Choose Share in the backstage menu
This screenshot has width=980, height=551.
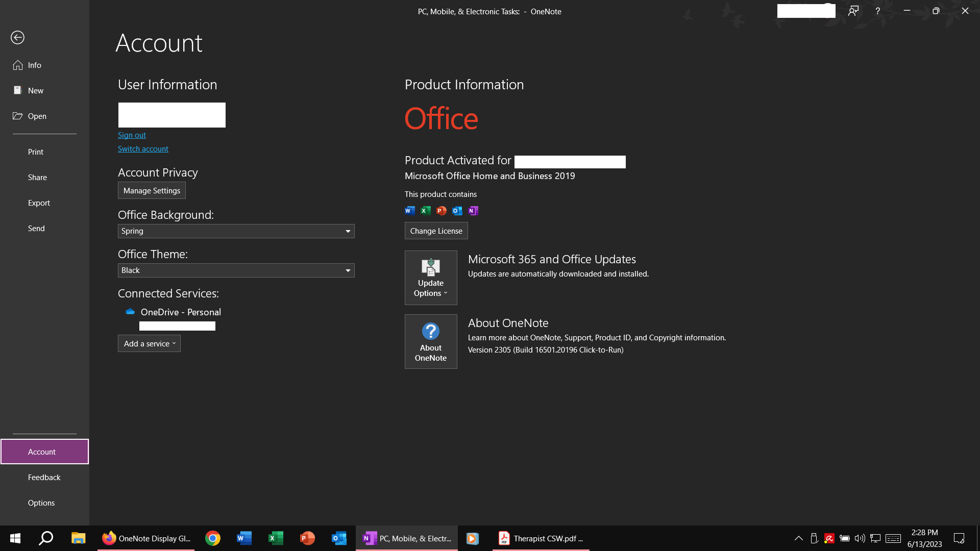[x=44, y=177]
